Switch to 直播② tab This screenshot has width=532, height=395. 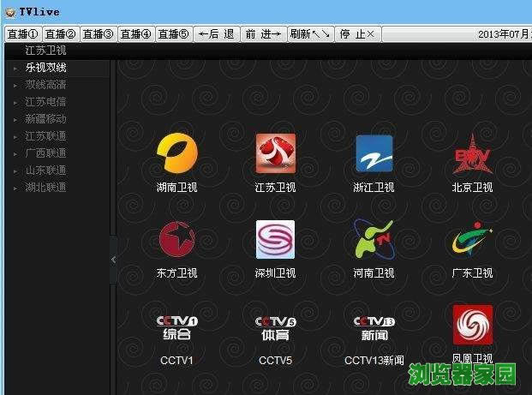click(x=61, y=34)
